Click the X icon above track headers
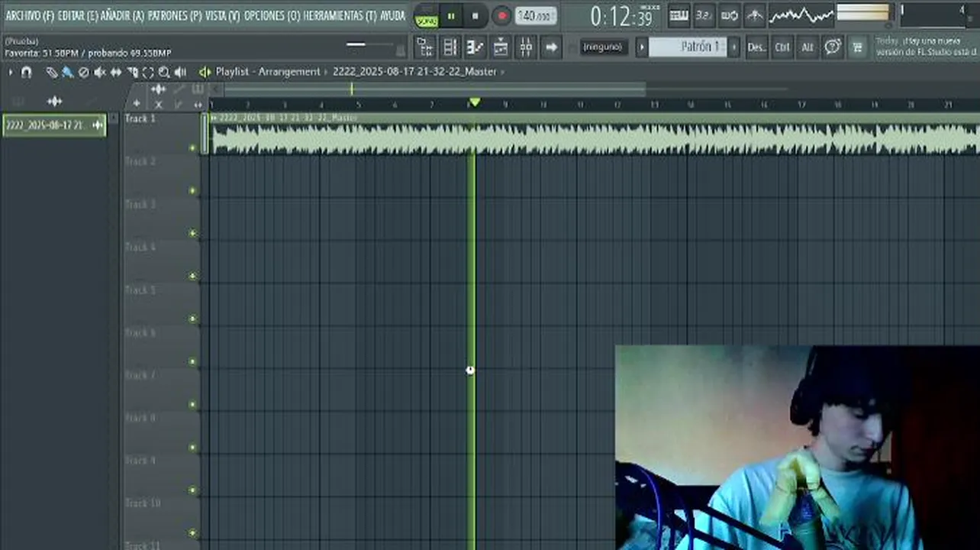Viewport: 980px width, 550px height. [x=158, y=104]
